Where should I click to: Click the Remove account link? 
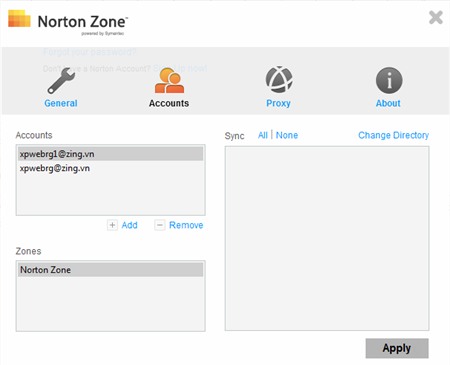click(186, 225)
